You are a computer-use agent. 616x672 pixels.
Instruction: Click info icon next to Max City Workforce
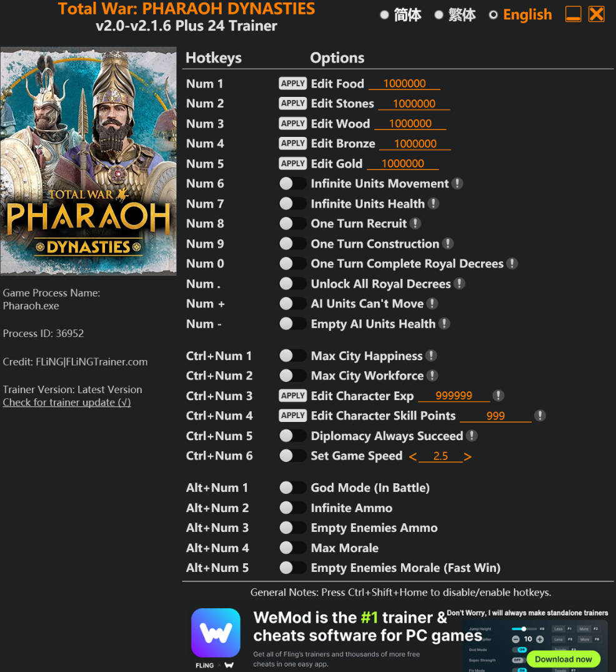432,376
